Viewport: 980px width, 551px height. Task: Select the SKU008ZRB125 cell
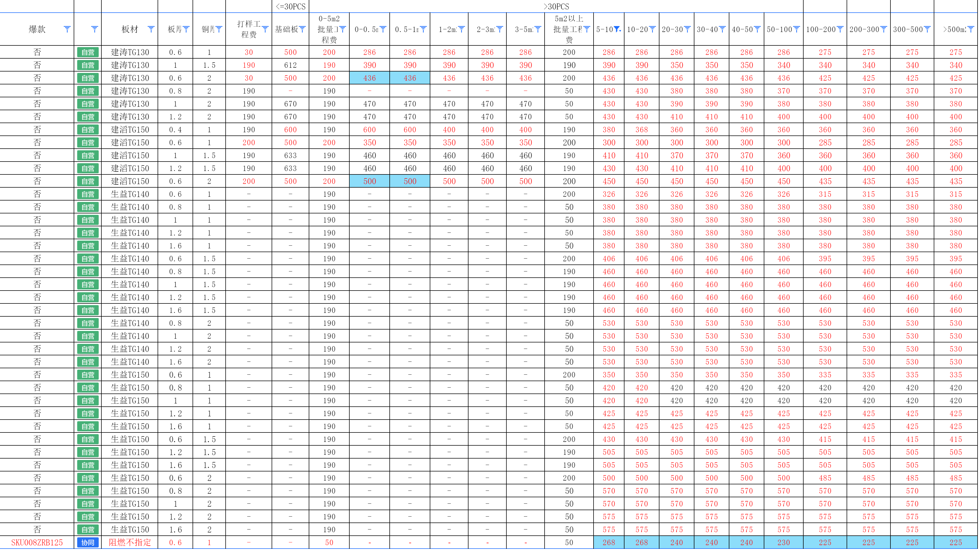click(x=37, y=542)
